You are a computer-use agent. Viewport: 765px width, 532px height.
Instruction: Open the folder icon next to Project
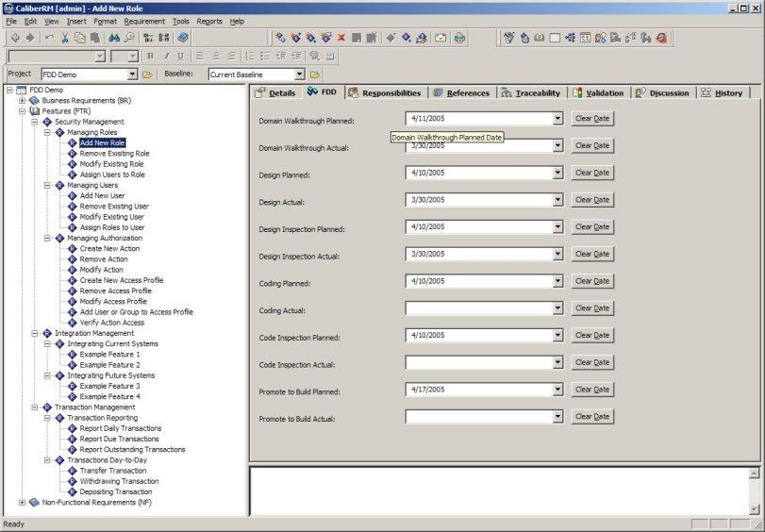click(147, 75)
